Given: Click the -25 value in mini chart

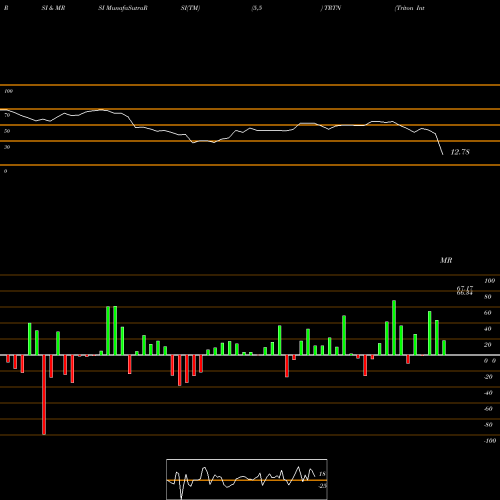Looking at the screenshot, I should [x=323, y=486].
